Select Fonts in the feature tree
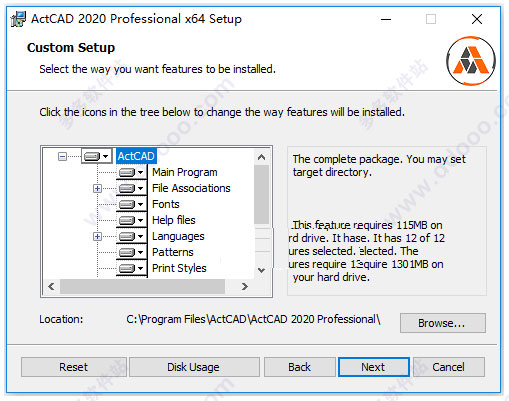The height and width of the screenshot is (401, 509). pos(166,204)
